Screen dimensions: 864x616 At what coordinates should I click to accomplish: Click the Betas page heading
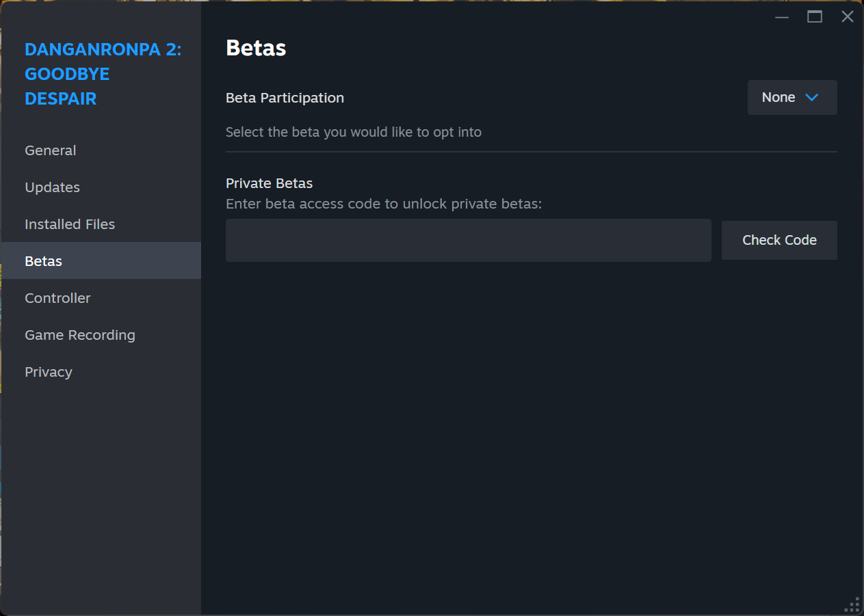[256, 48]
